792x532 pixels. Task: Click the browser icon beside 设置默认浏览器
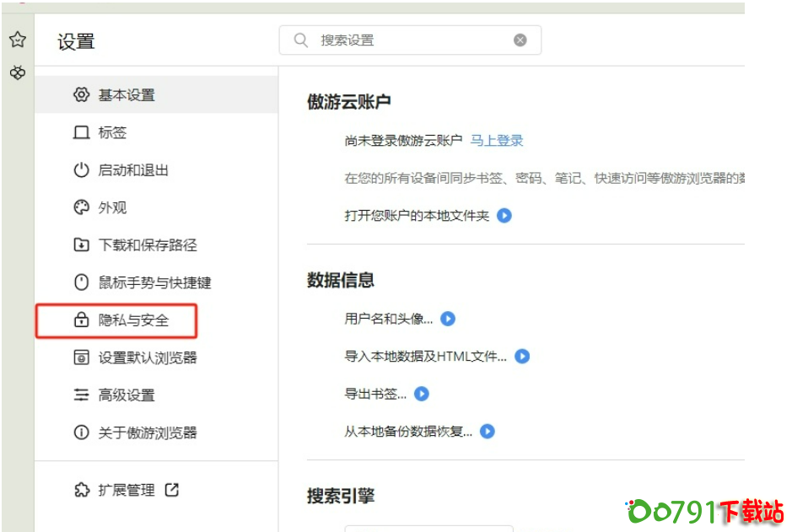tap(81, 357)
